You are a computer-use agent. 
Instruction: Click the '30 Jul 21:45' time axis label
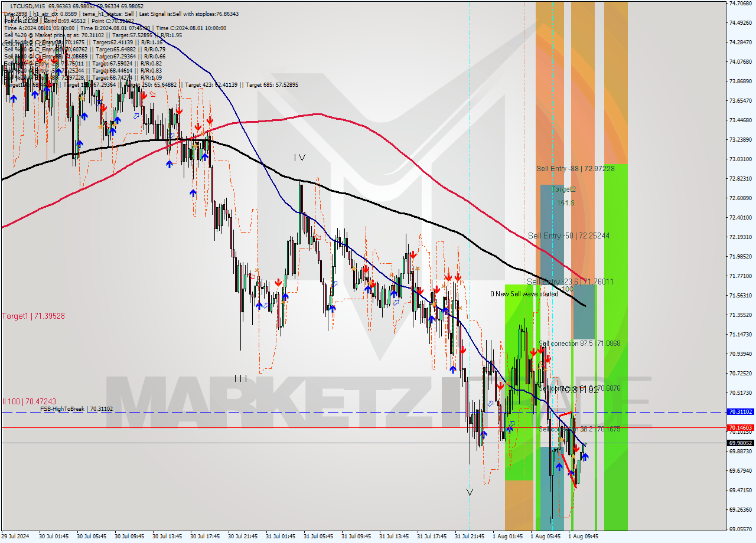coord(243,537)
